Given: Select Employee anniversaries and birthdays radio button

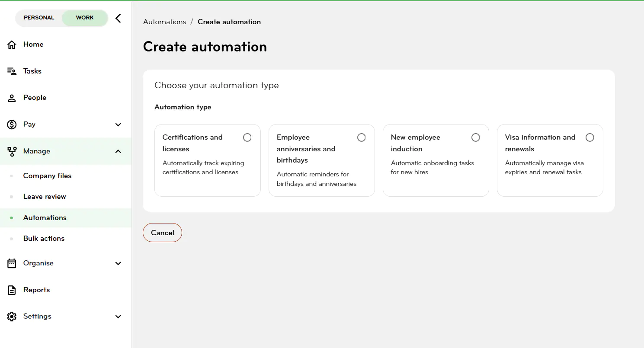Looking at the screenshot, I should click(x=361, y=137).
